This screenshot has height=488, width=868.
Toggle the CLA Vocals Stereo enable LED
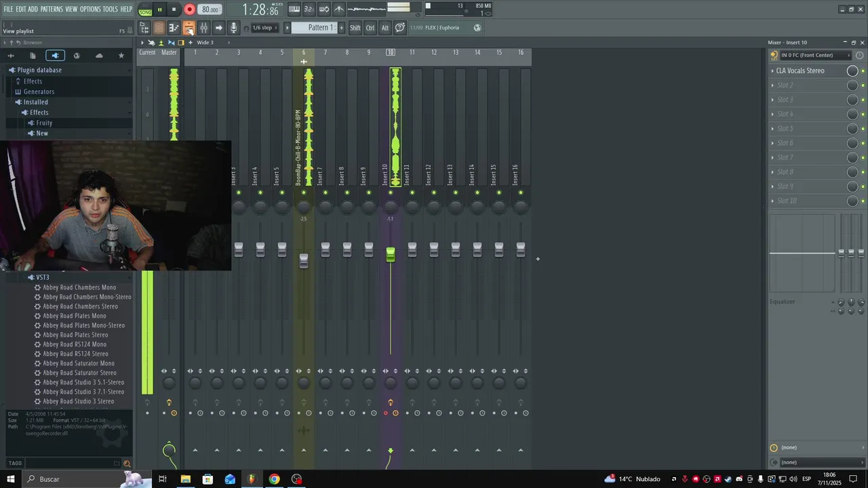(863, 71)
